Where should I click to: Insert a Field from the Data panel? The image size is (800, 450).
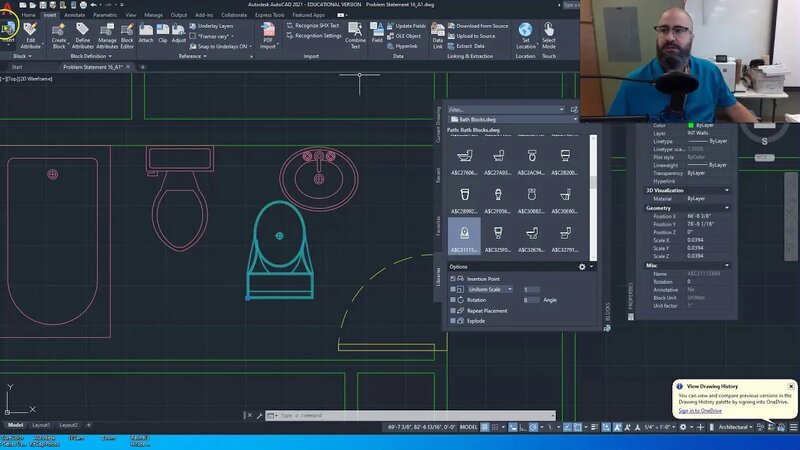pos(377,33)
